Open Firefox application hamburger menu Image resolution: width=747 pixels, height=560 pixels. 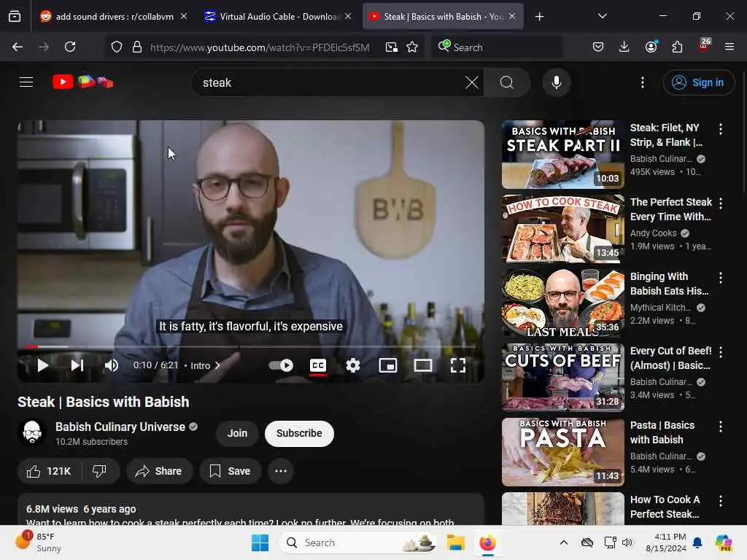pos(729,47)
